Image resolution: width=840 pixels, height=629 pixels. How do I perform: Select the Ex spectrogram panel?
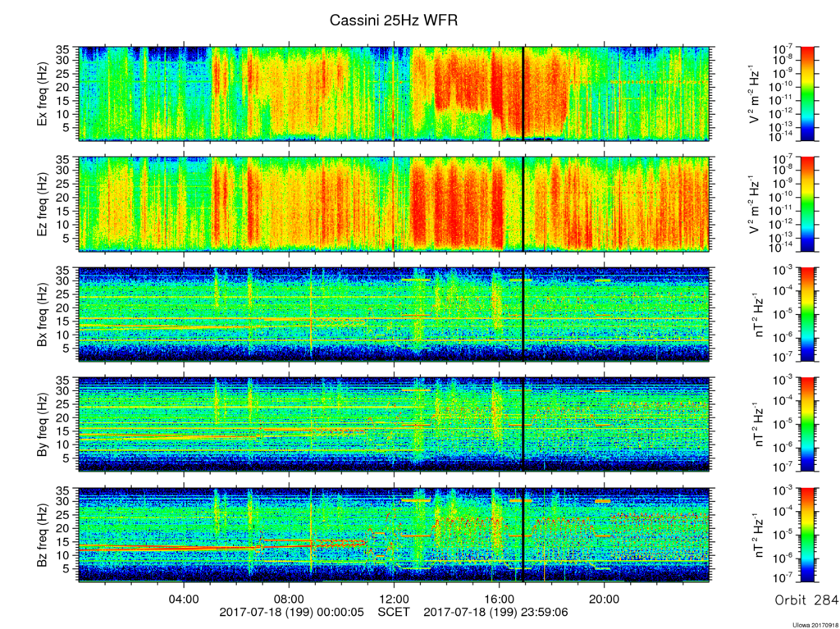(x=394, y=93)
